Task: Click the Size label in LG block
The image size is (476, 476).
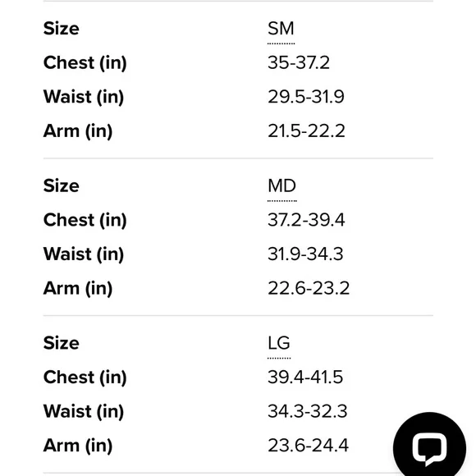Action: (x=62, y=343)
